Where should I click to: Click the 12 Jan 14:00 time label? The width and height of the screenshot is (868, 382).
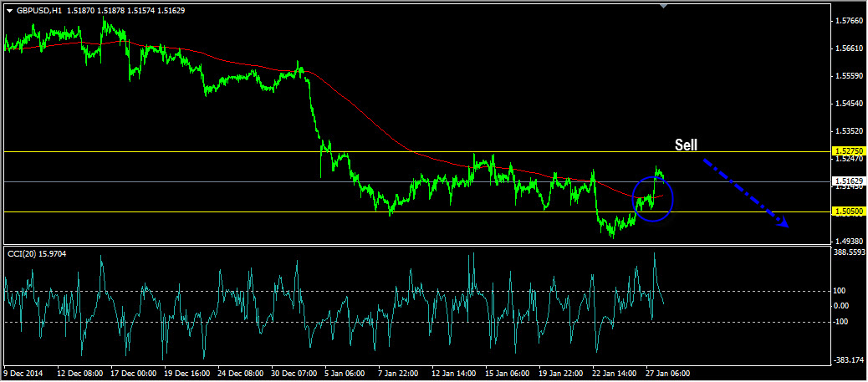[x=454, y=373]
